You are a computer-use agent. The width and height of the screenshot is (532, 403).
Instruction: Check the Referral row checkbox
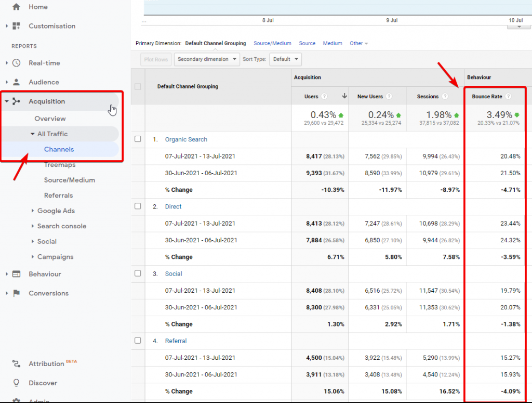coord(138,341)
